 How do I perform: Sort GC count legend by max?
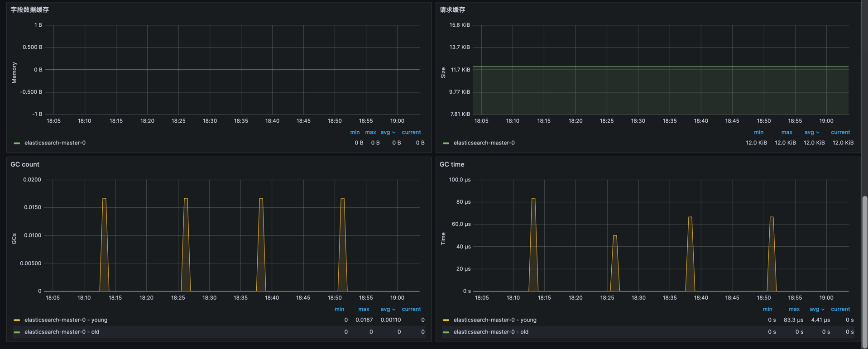364,309
